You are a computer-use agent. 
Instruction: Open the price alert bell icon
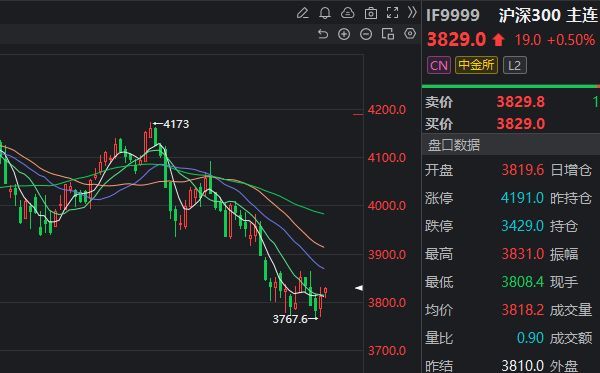[x=325, y=13]
